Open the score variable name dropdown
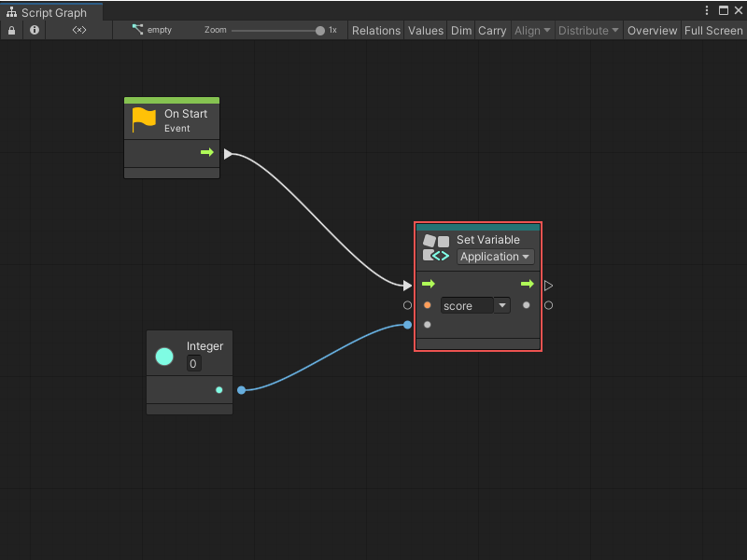 [x=501, y=304]
